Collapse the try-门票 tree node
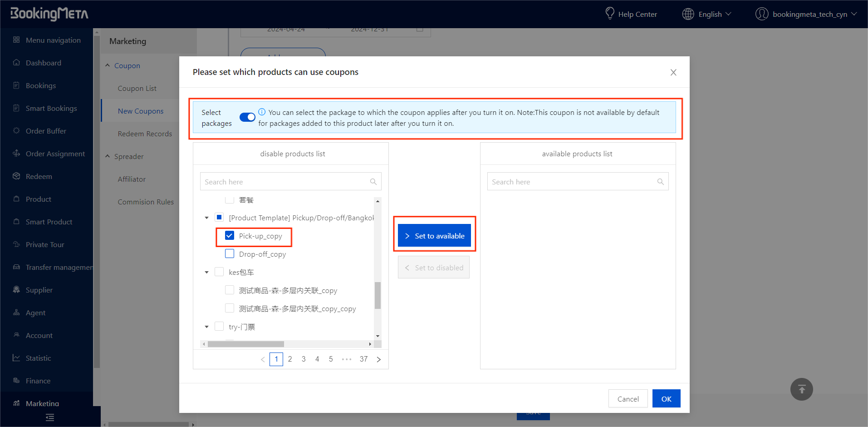The height and width of the screenshot is (427, 868). [206, 327]
